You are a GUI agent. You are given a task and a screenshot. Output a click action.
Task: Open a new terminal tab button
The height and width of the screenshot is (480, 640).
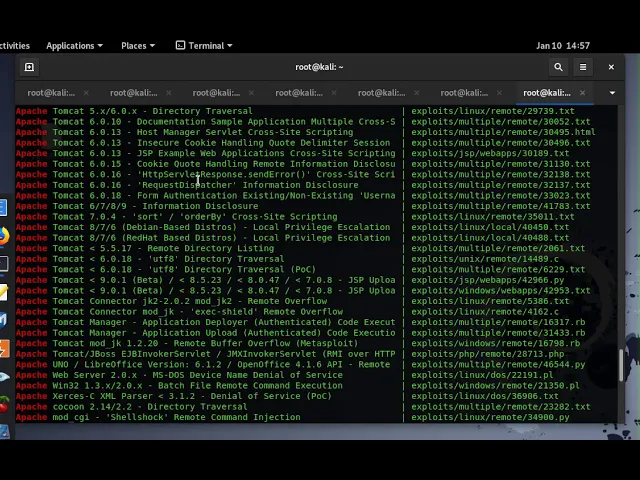[x=29, y=67]
